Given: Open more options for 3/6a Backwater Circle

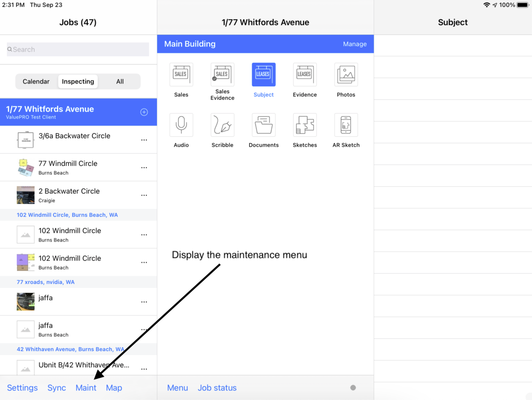Looking at the screenshot, I should 144,140.
